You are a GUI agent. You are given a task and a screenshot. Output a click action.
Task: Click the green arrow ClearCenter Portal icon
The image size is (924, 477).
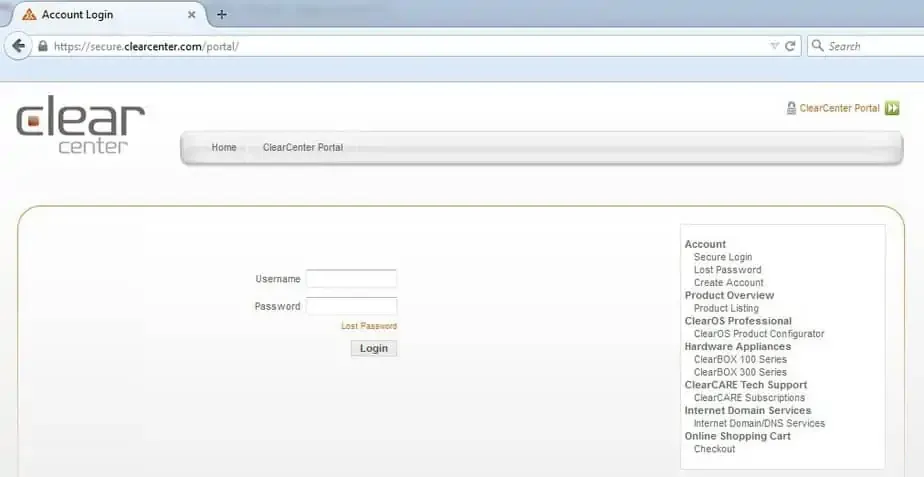(x=892, y=108)
